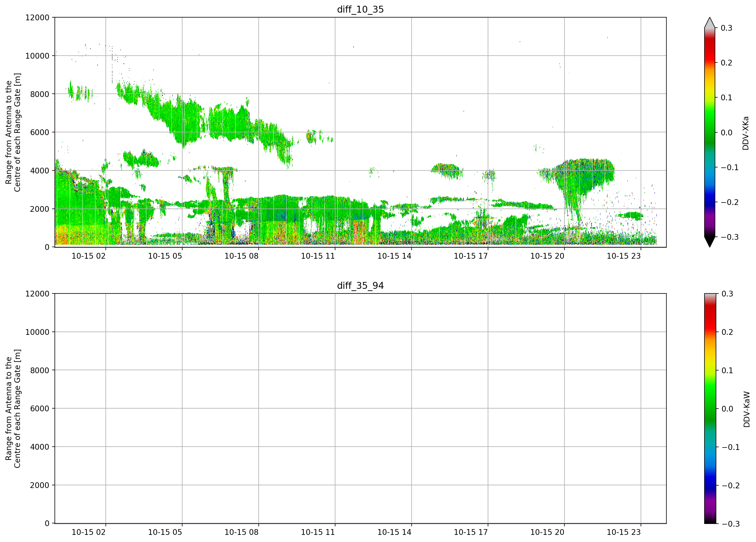
Task: Click the diff_35_94 plot title
Action: click(360, 286)
